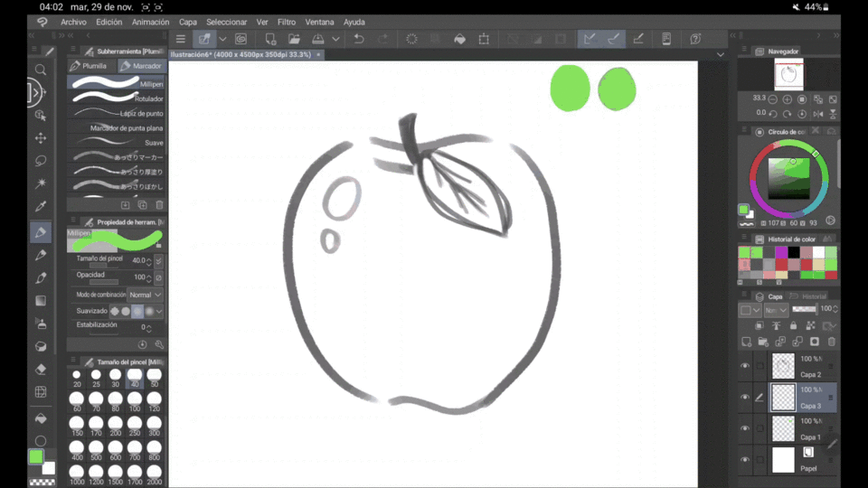Select the Eyedropper tool
Viewport: 868px width, 488px height.
tap(41, 206)
